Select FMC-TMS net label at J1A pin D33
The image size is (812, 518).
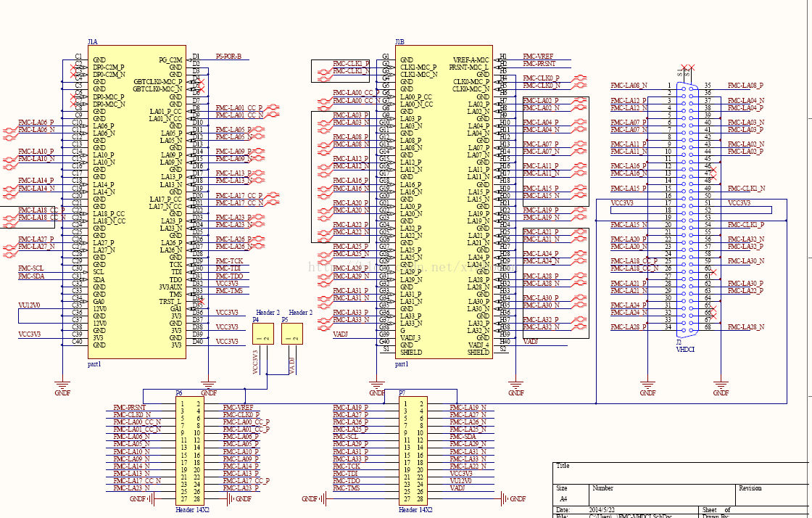pos(229,291)
